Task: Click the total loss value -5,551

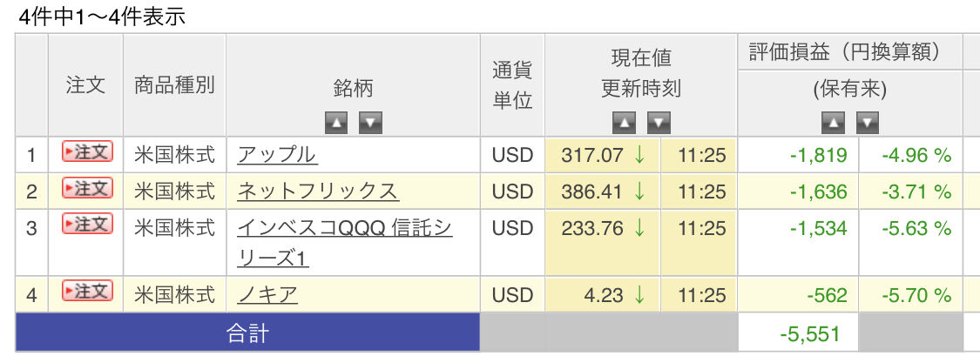Action: pyautogui.click(x=810, y=334)
